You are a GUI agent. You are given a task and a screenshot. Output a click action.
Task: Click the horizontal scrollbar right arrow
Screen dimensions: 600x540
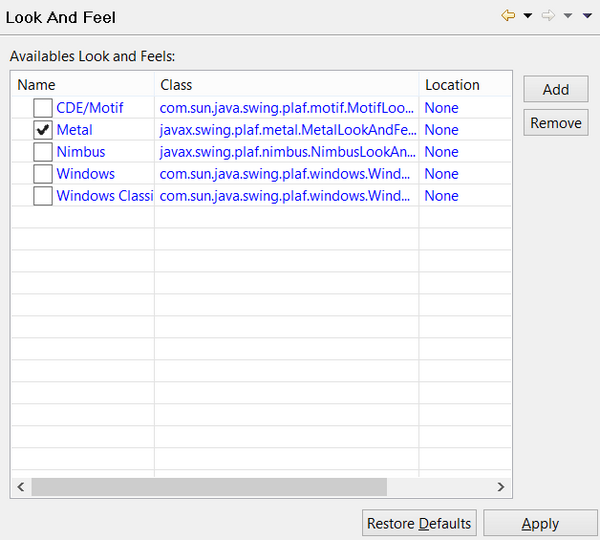(502, 487)
